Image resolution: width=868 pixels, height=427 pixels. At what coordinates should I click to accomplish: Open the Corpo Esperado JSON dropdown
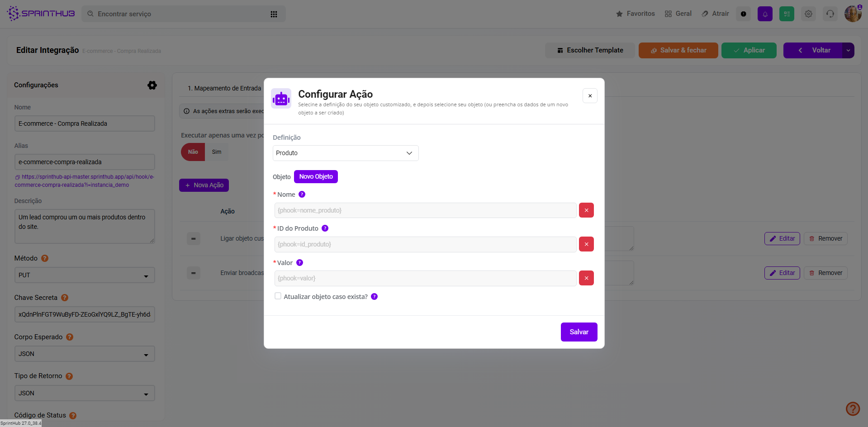85,354
